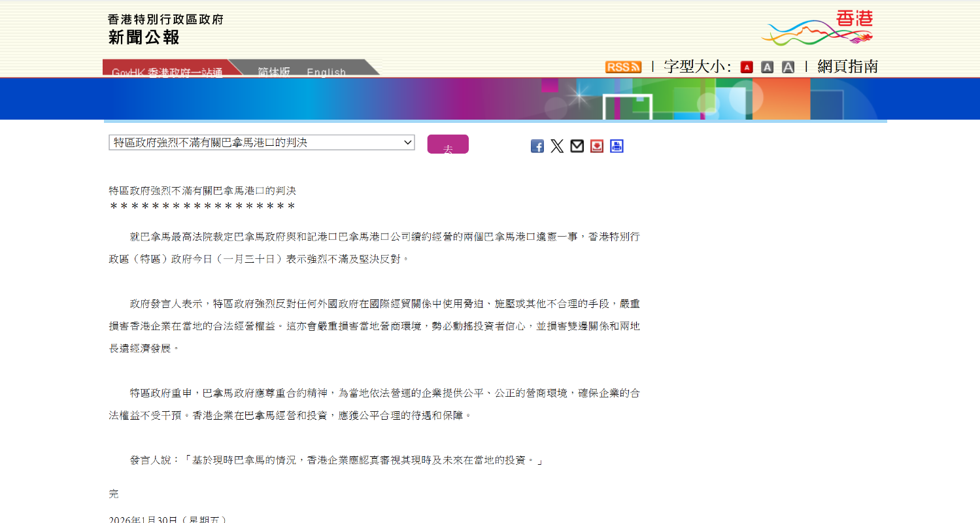Open the 網頁指南 site map link
Image resolution: width=980 pixels, height=523 pixels.
point(847,67)
